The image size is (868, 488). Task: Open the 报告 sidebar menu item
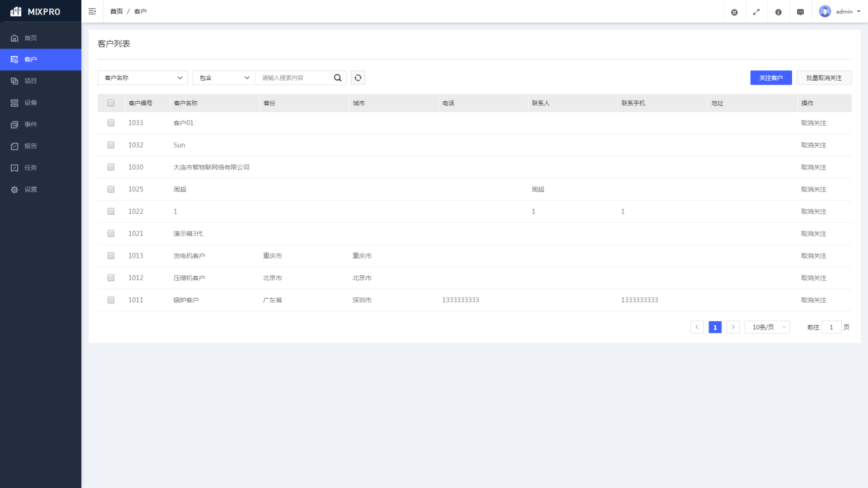pyautogui.click(x=31, y=146)
